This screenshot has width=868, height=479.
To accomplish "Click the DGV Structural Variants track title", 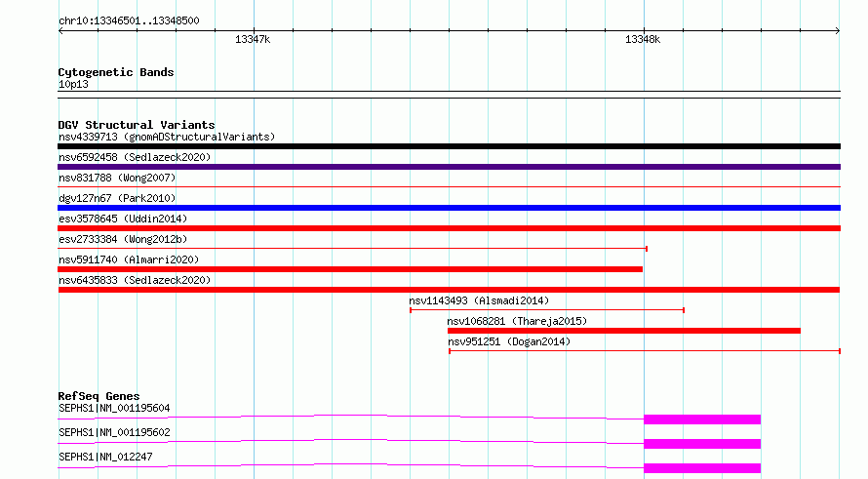I will coord(137,125).
